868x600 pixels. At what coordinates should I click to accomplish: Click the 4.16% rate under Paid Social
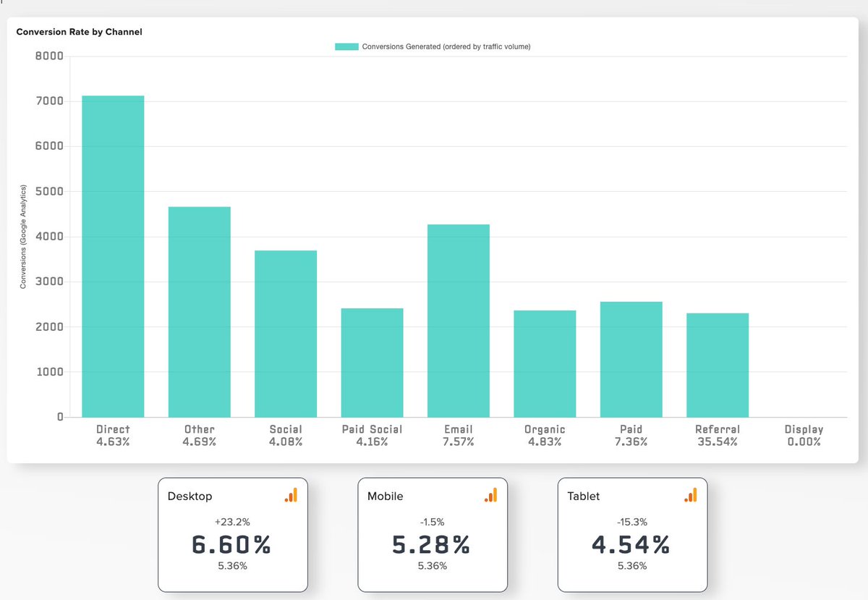tap(372, 441)
